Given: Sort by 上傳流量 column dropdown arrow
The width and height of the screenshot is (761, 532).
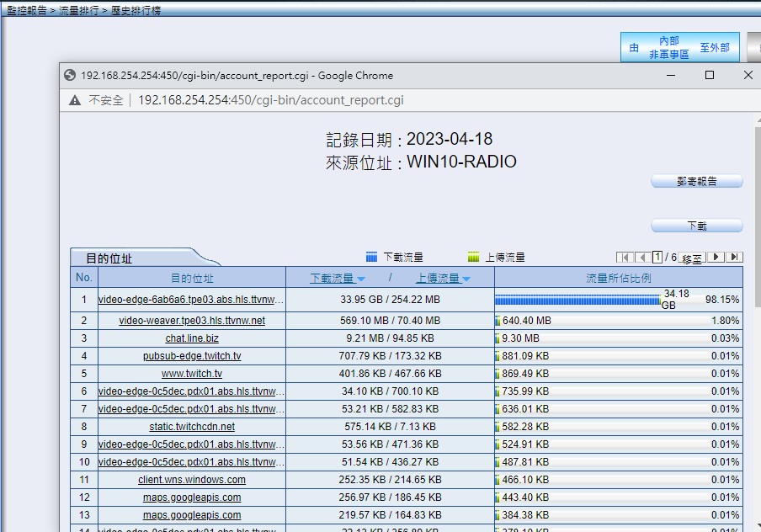Looking at the screenshot, I should click(466, 279).
